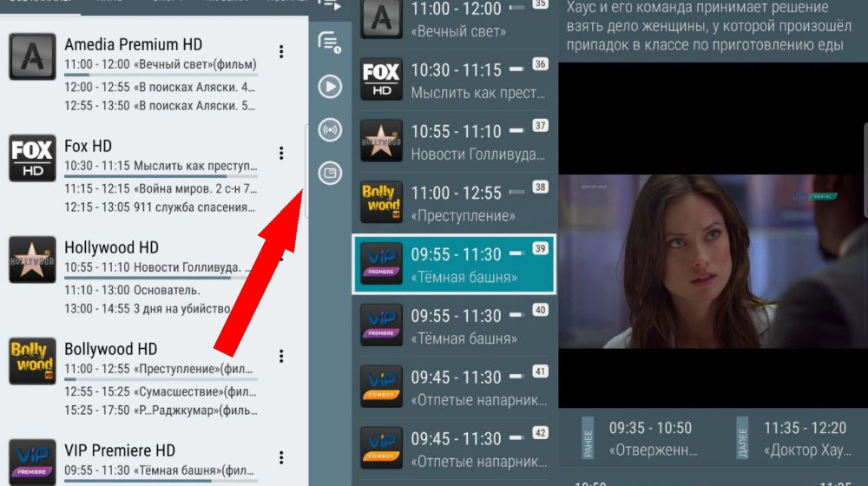Open the Amedia Premium HD channel logo

[x=32, y=56]
